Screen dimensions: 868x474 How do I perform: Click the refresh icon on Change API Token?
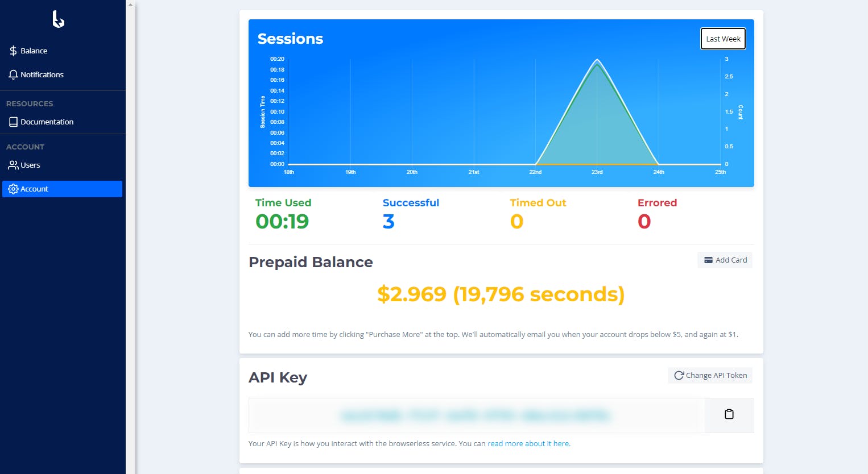pyautogui.click(x=679, y=376)
